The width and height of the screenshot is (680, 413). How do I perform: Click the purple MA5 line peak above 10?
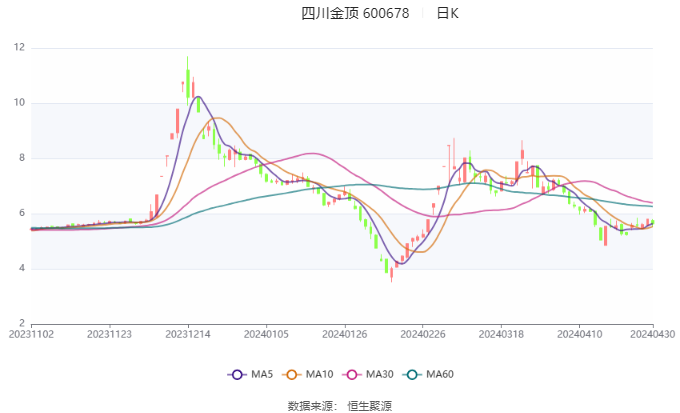point(198,97)
